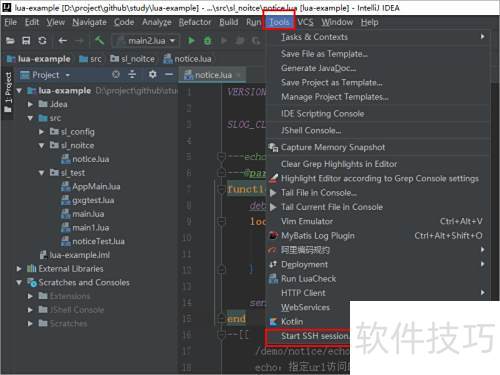Open the Tools menu

pyautogui.click(x=279, y=22)
